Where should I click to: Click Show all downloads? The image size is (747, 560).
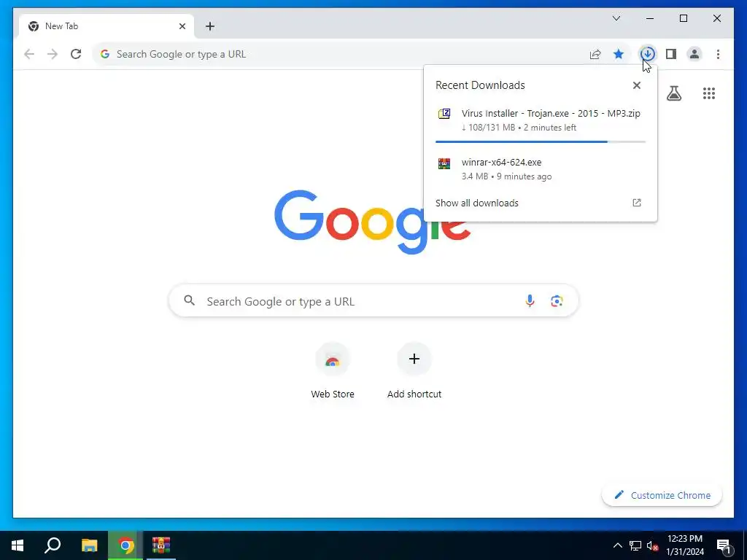(x=477, y=203)
